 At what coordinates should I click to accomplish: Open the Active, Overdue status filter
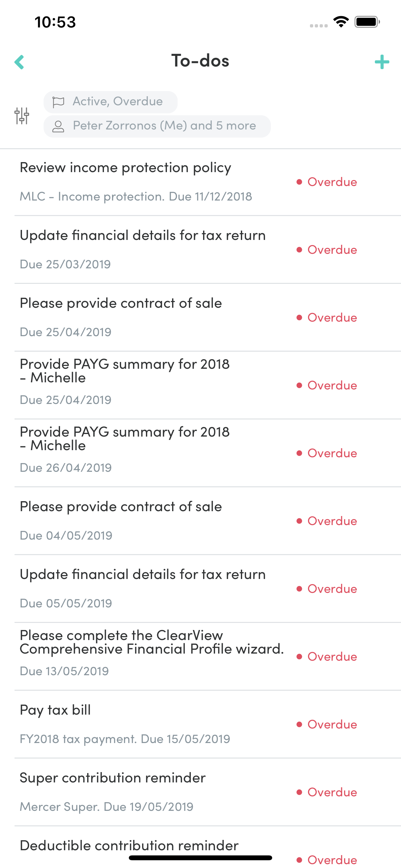pyautogui.click(x=110, y=102)
